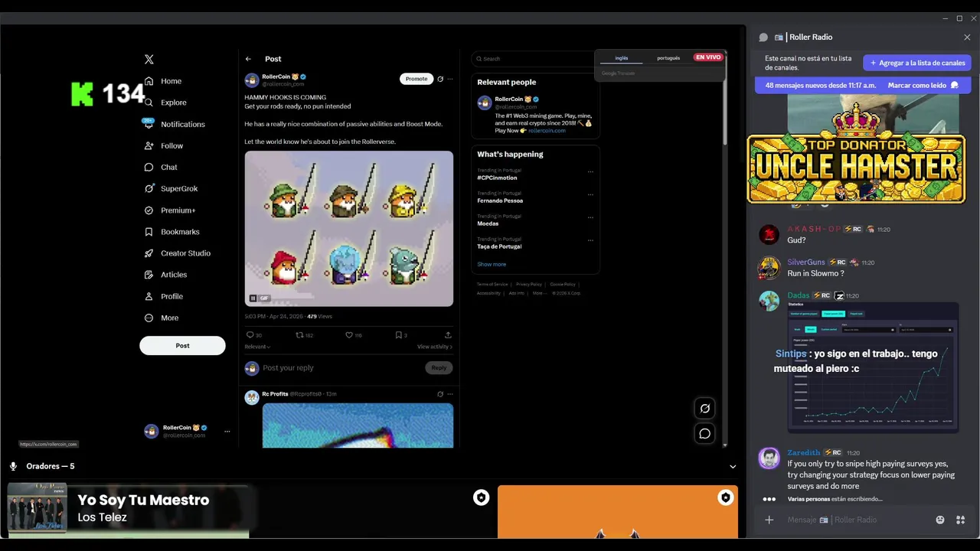
Task: Select the português translate tab
Action: (668, 58)
